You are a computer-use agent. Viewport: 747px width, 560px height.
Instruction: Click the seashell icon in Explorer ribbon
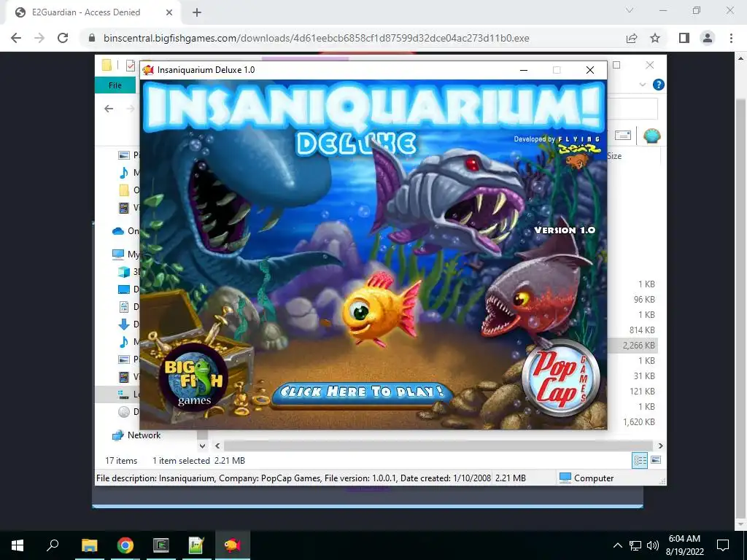[651, 136]
